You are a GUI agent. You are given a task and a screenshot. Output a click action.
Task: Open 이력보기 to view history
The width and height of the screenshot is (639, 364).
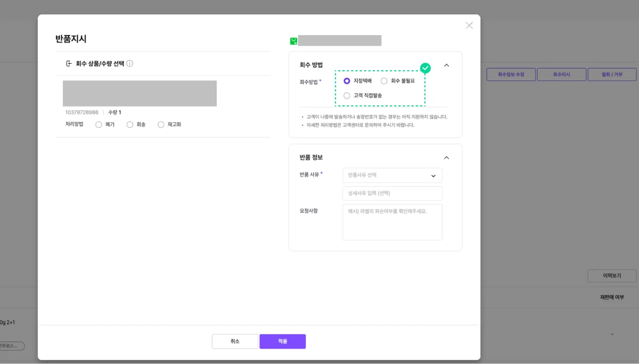(611, 275)
